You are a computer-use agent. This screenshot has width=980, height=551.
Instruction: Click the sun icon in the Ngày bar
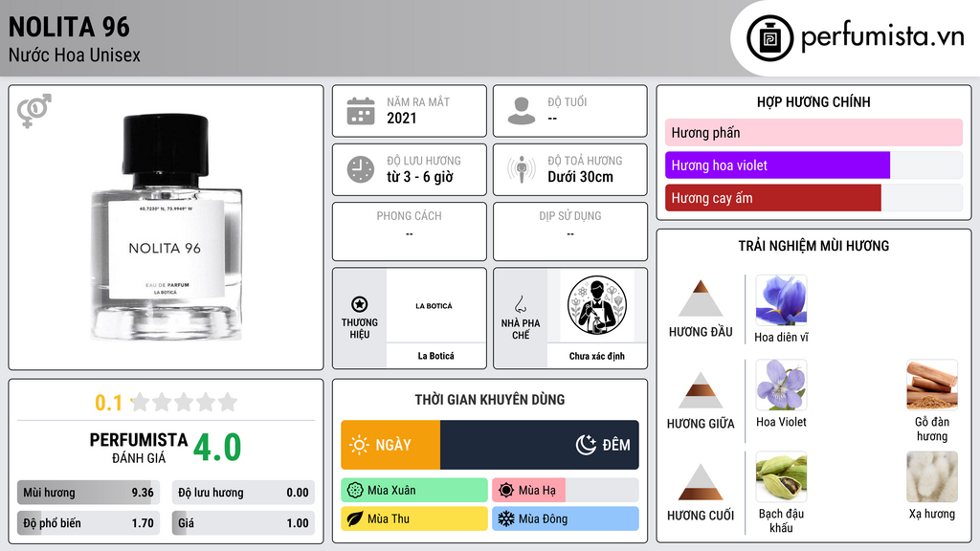(x=360, y=445)
